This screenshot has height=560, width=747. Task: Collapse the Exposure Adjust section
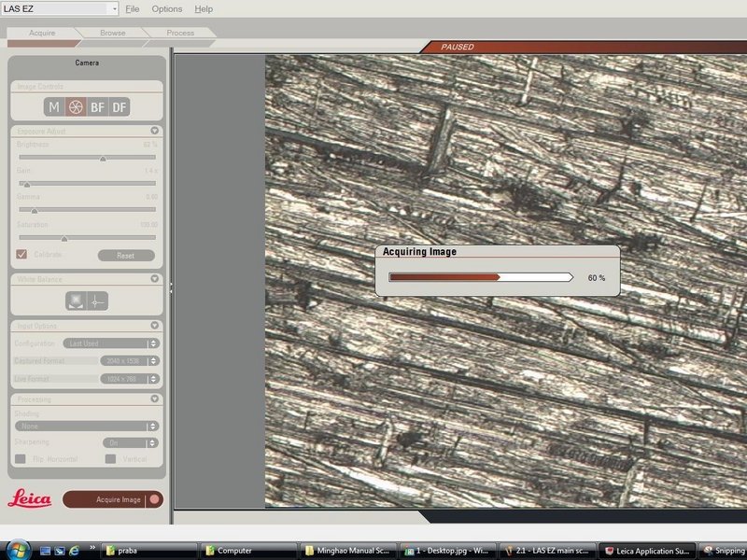pos(154,131)
